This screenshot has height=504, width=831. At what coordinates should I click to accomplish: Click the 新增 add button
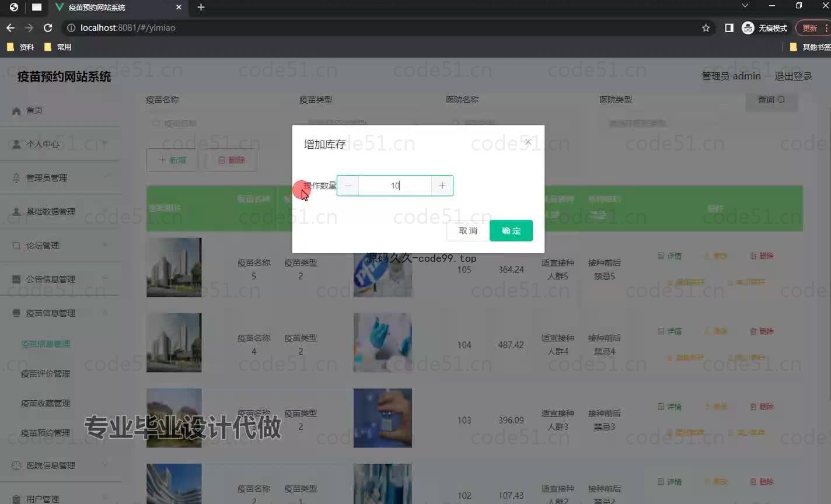172,160
